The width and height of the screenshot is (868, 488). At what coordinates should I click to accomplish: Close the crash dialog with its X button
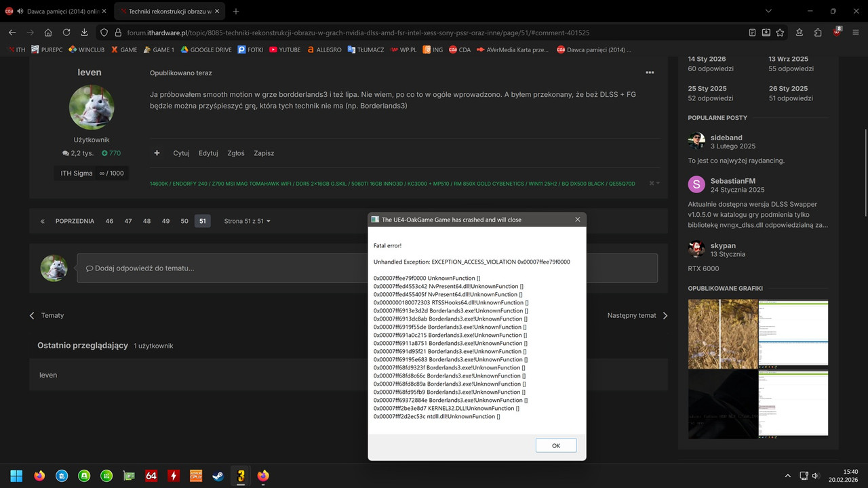coord(578,220)
